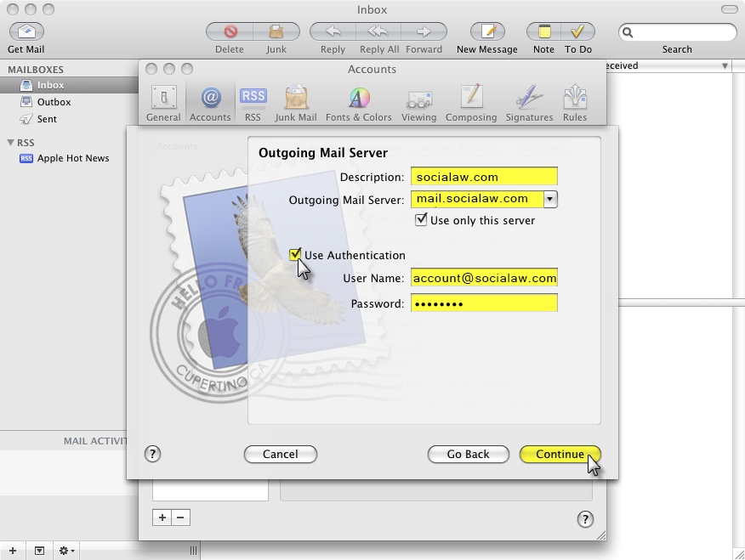
Task: Click the Reply All double-arrow button
Action: [x=378, y=31]
